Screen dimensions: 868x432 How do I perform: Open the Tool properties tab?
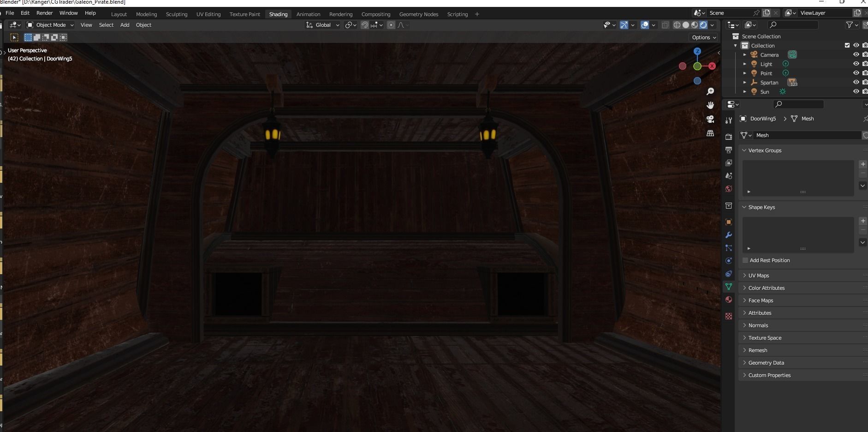729,120
